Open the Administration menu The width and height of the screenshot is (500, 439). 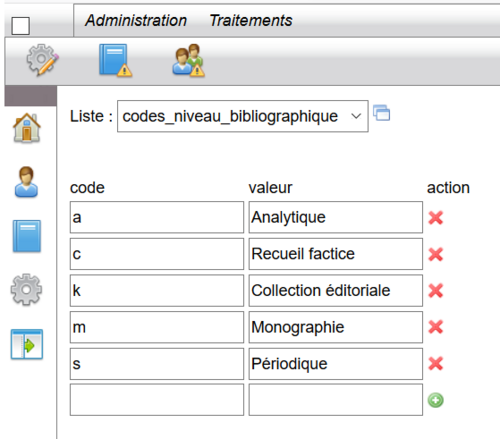point(136,20)
